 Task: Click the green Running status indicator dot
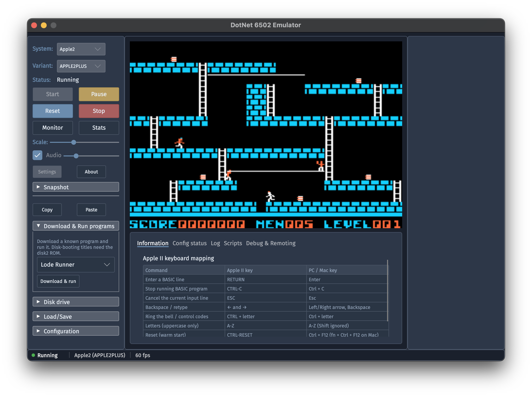tap(33, 355)
